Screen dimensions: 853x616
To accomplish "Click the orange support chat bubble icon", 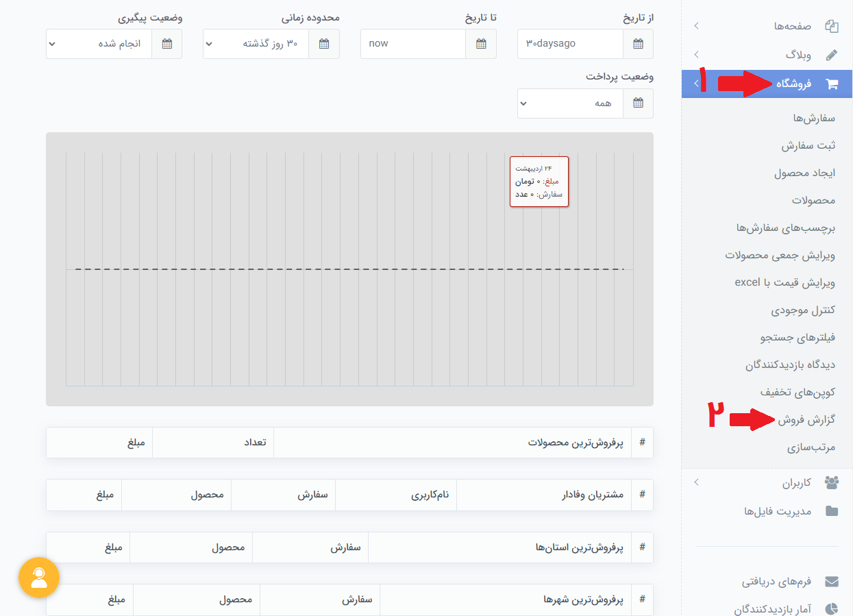I will [39, 578].
